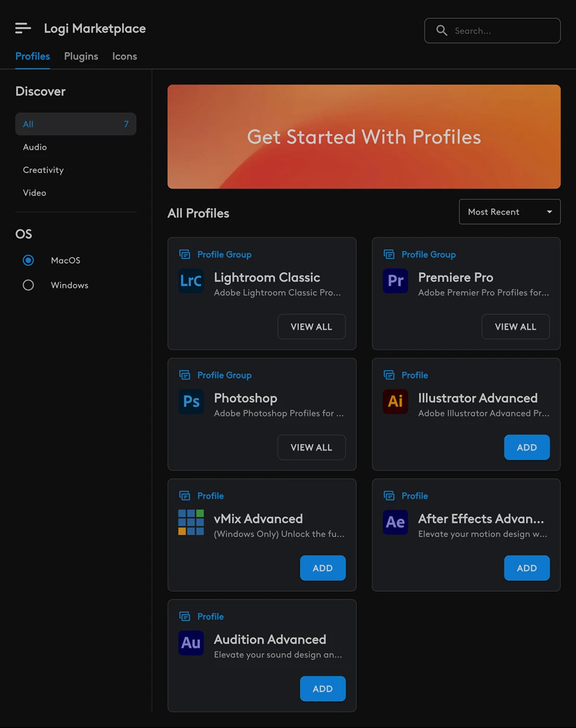This screenshot has width=576, height=728.
Task: Open the Get Started With Profiles banner
Action: coord(364,137)
